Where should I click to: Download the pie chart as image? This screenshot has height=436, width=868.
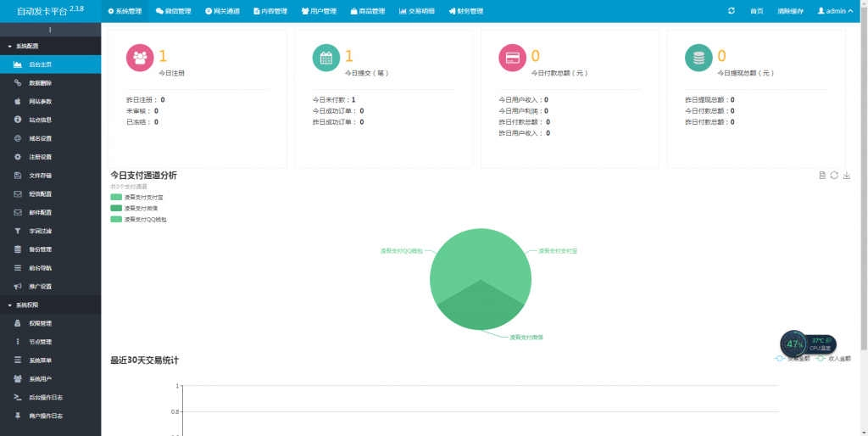[847, 176]
